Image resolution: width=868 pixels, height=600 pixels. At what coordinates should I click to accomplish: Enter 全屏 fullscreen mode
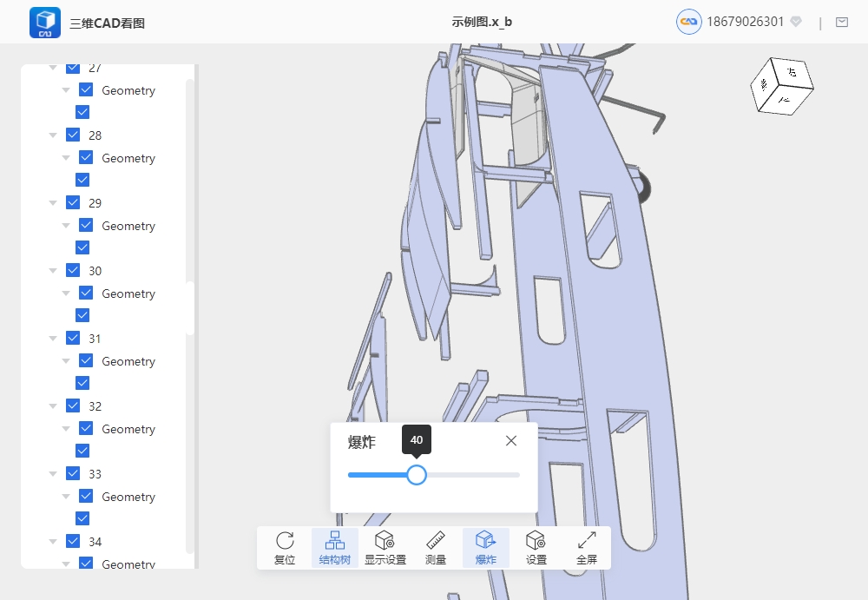pos(587,548)
